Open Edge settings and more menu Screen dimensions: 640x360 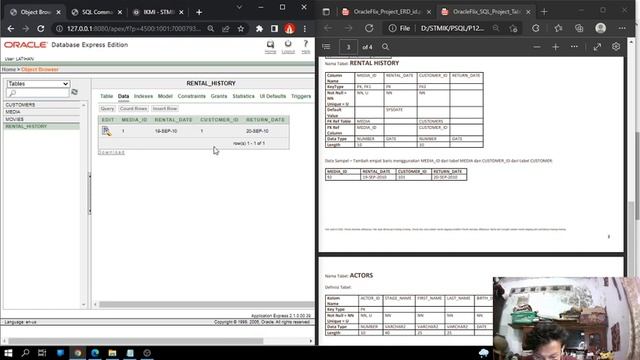click(x=622, y=28)
